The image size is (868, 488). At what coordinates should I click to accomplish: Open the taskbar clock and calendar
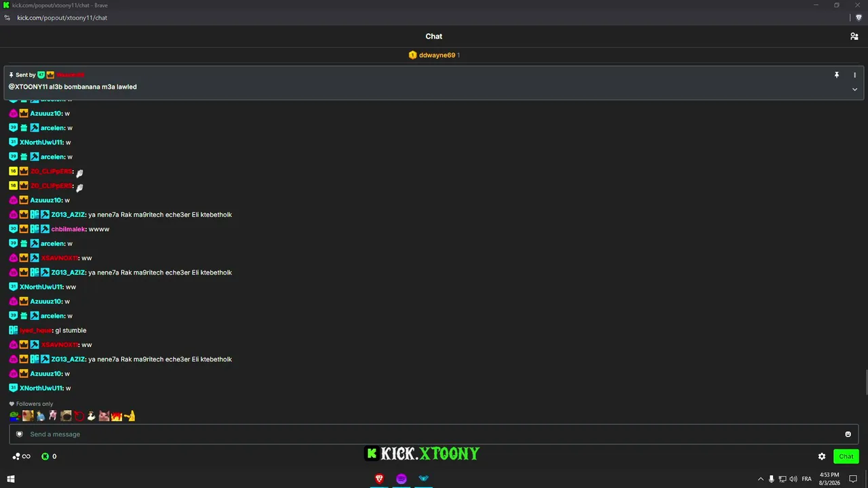point(829,479)
